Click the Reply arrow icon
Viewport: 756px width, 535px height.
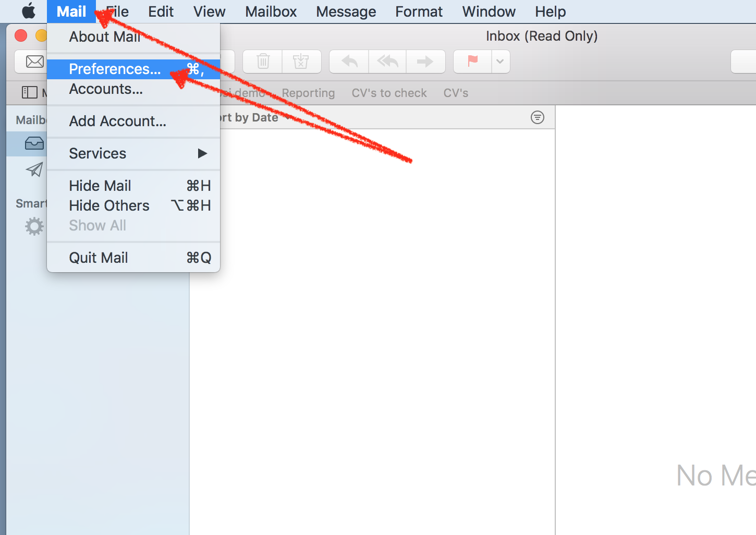[x=349, y=62]
